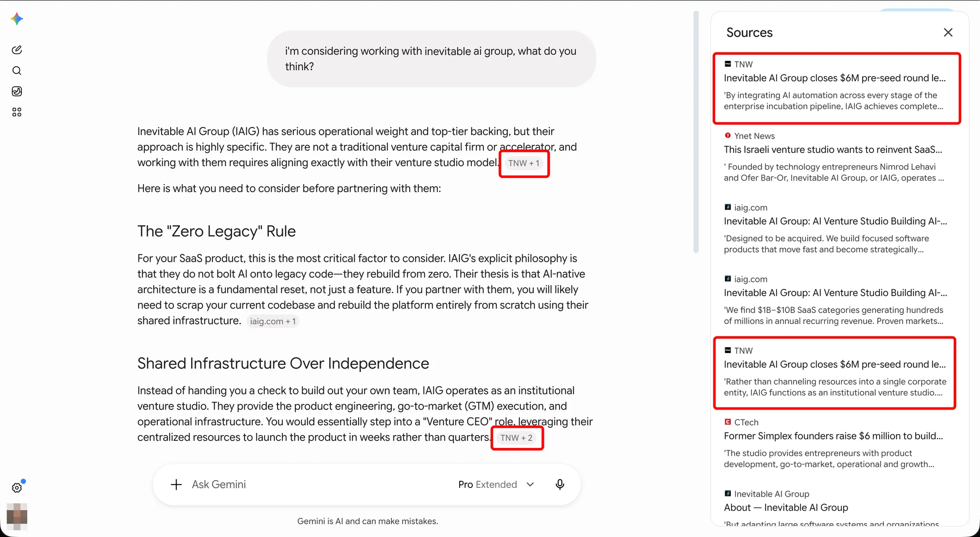Click the 'Sources' panel title
This screenshot has width=980, height=537.
coord(749,33)
